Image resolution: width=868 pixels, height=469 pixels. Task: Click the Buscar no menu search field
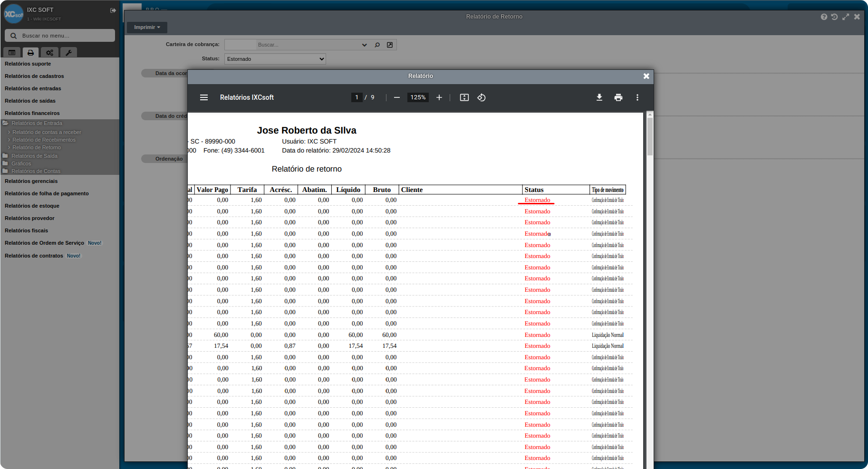(x=60, y=36)
